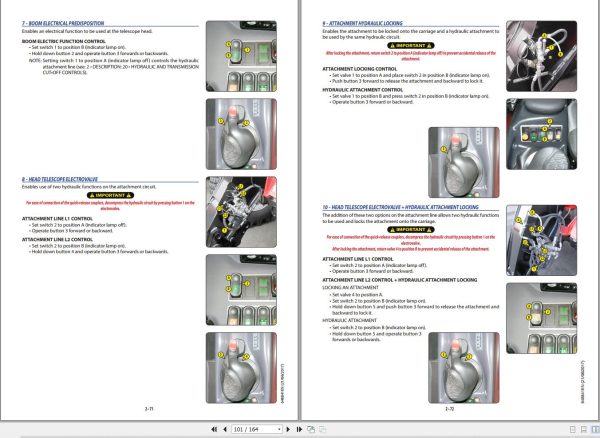
Task: Switch to continuous scrolling page view
Action: 584,430
